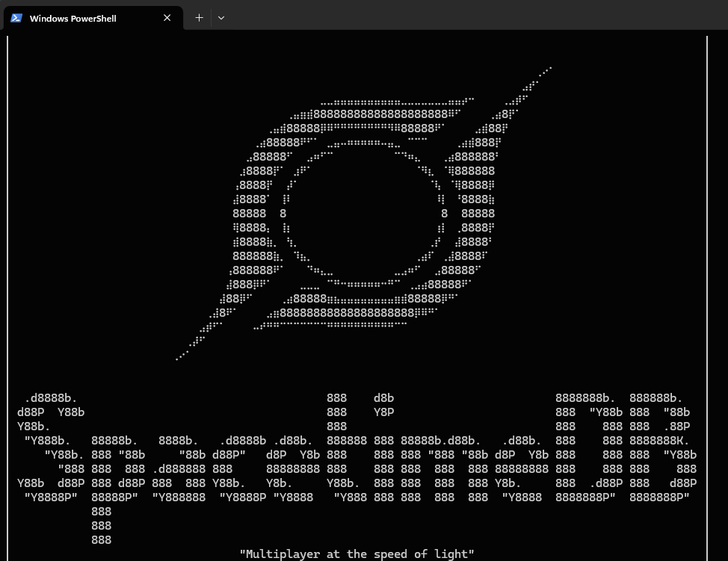This screenshot has height=561, width=728.
Task: Click the descender of ASCII letter p
Action: coord(101,526)
